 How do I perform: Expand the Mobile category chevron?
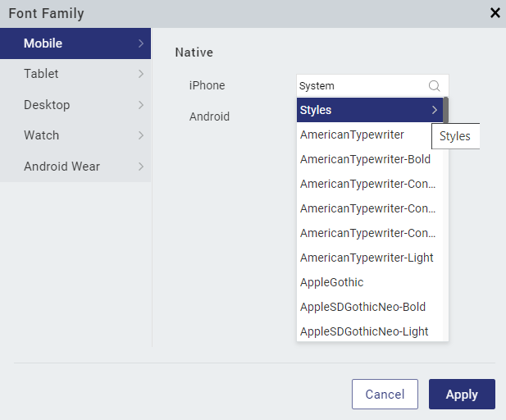pos(141,43)
